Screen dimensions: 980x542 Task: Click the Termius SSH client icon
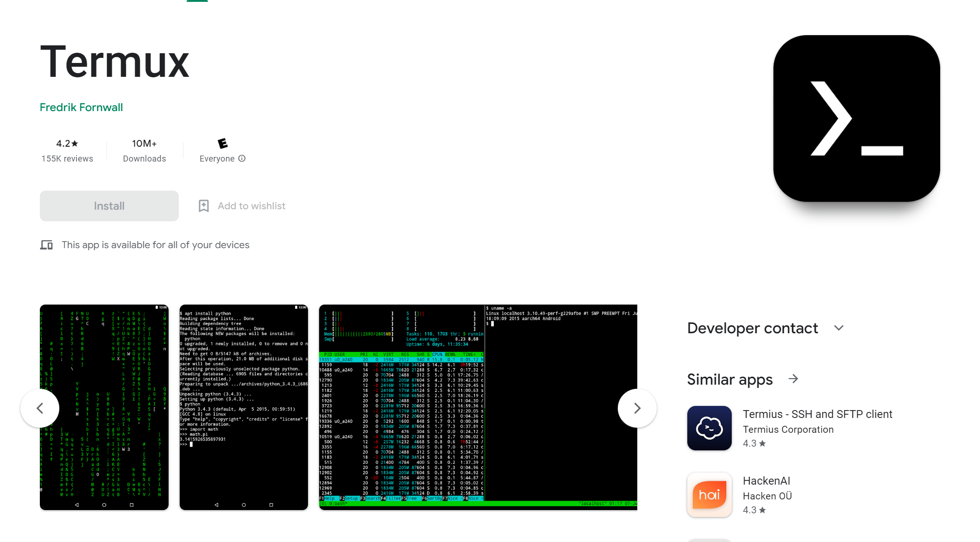709,427
